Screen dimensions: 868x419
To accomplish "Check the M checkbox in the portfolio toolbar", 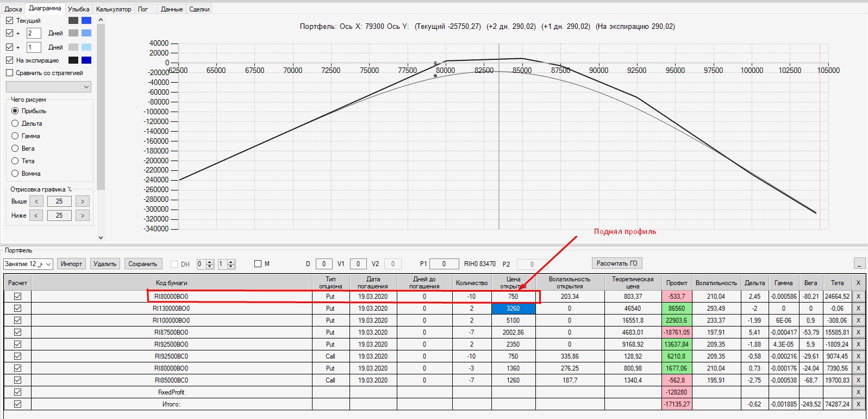I will click(x=258, y=264).
